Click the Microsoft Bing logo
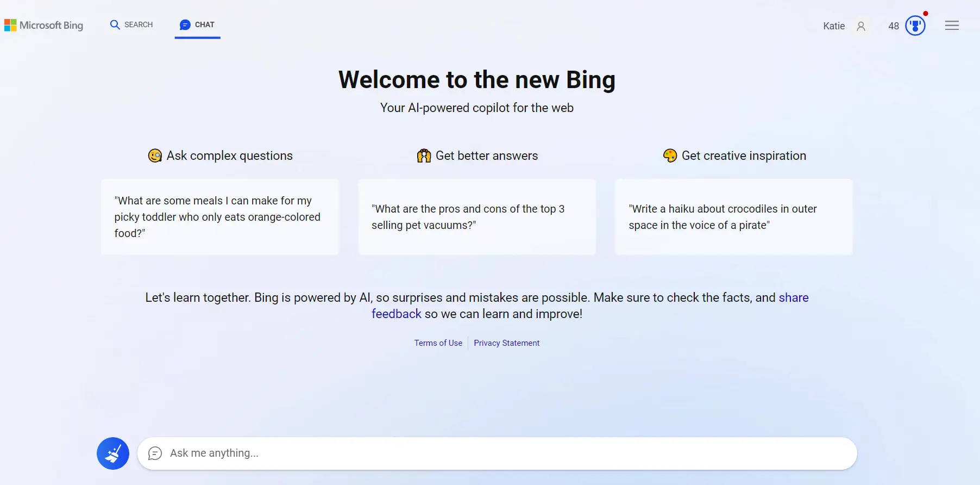Image resolution: width=980 pixels, height=485 pixels. 43,25
